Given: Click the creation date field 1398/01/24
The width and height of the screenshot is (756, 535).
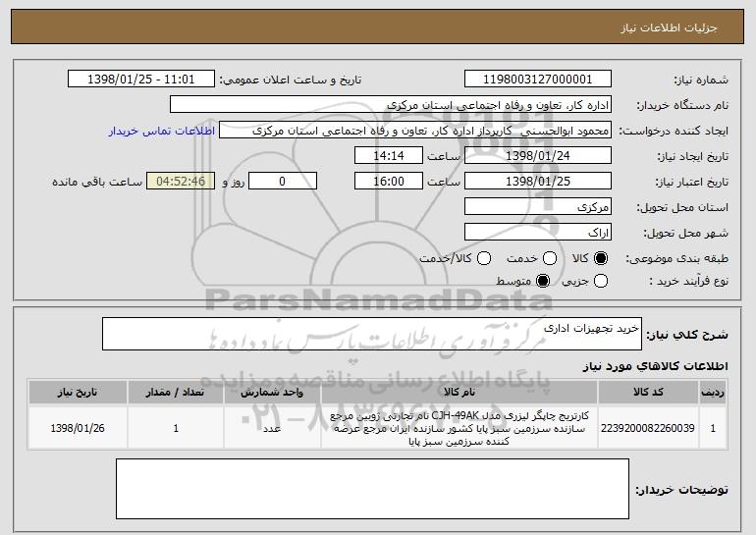Looking at the screenshot, I should [x=538, y=156].
